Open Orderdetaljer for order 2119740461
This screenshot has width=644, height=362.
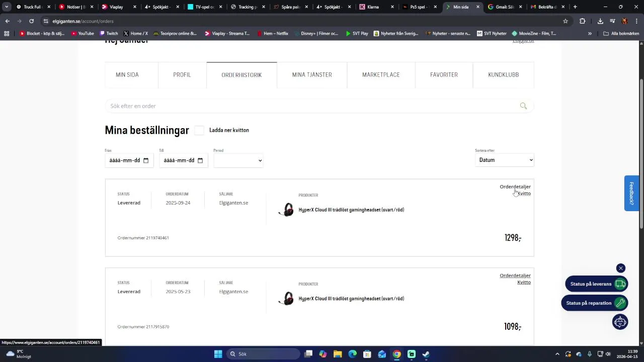click(x=515, y=187)
